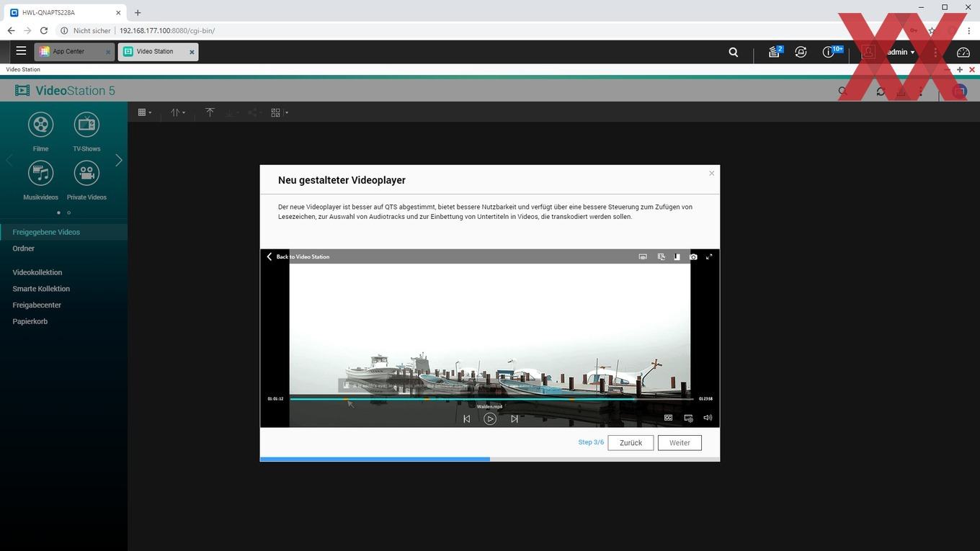This screenshot has height=551, width=980.
Task: Open external devices sync icon
Action: click(x=801, y=52)
